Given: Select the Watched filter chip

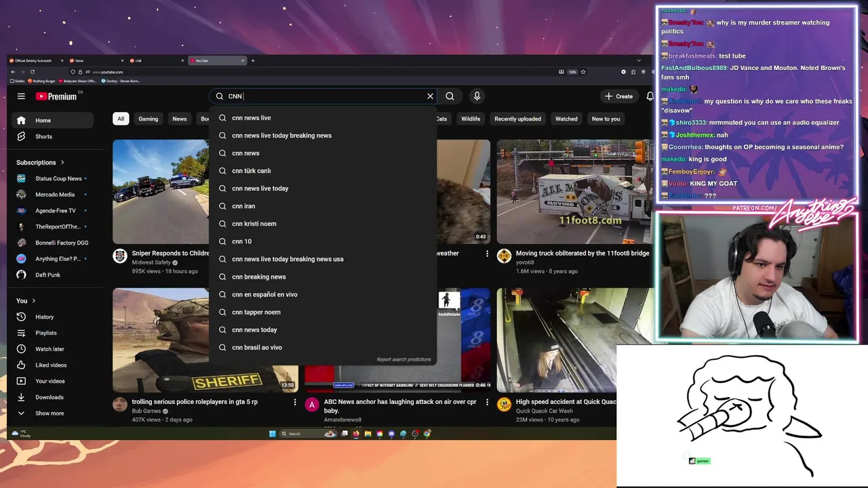Looking at the screenshot, I should coord(566,119).
